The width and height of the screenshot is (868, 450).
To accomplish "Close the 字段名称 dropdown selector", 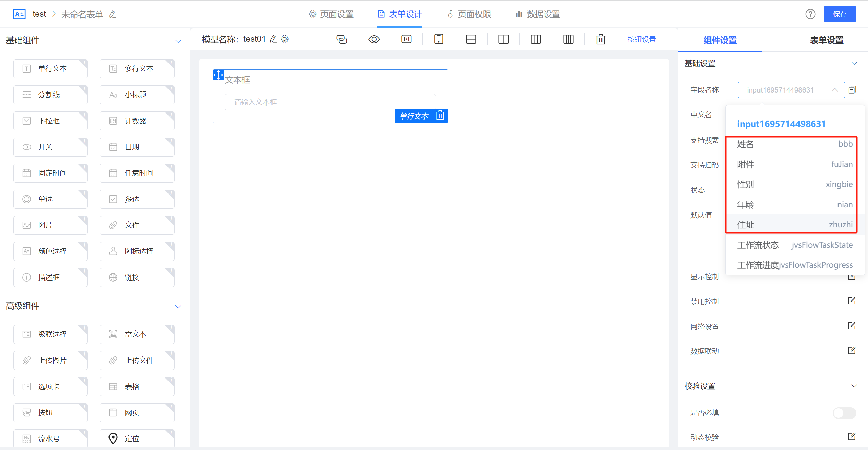I will pos(791,90).
